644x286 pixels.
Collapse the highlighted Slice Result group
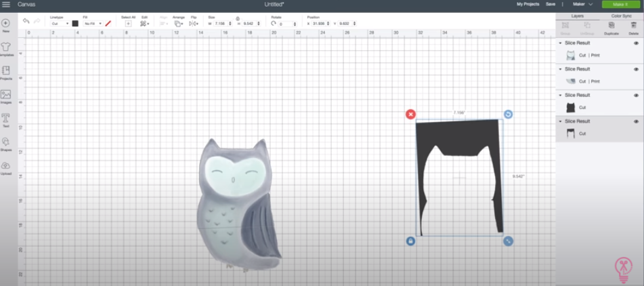(560, 121)
